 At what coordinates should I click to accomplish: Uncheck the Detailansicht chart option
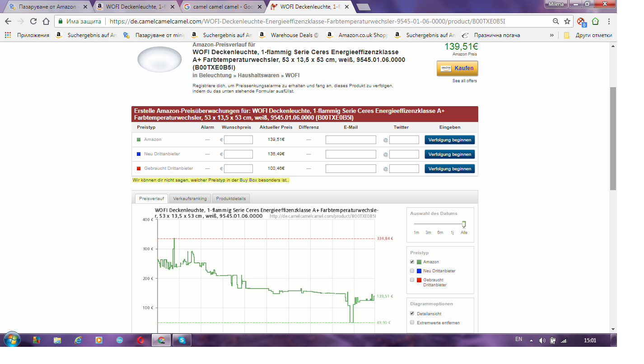412,313
